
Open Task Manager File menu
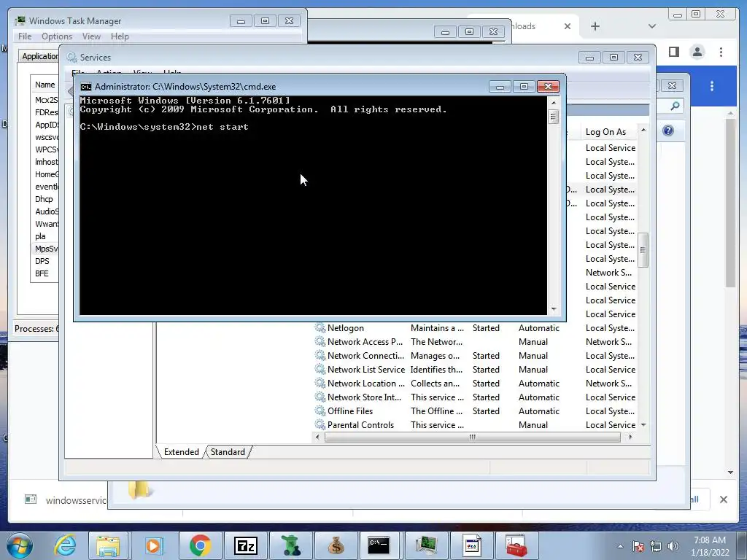[x=25, y=36]
